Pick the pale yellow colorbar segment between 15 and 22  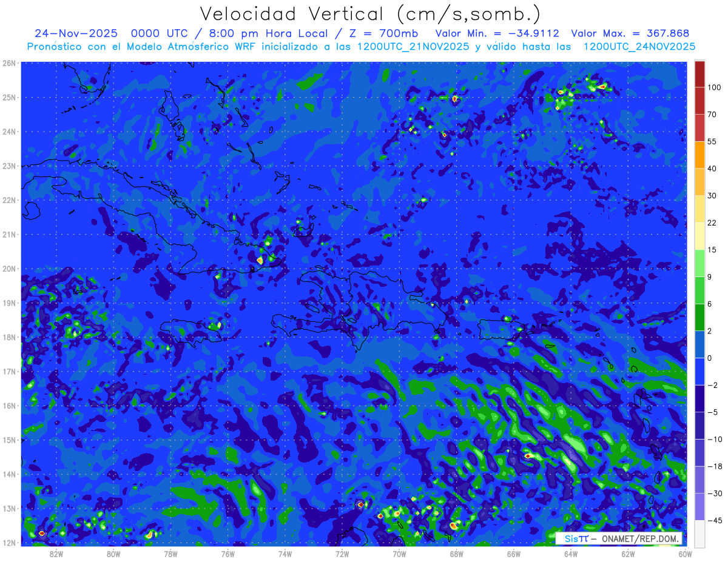point(699,236)
